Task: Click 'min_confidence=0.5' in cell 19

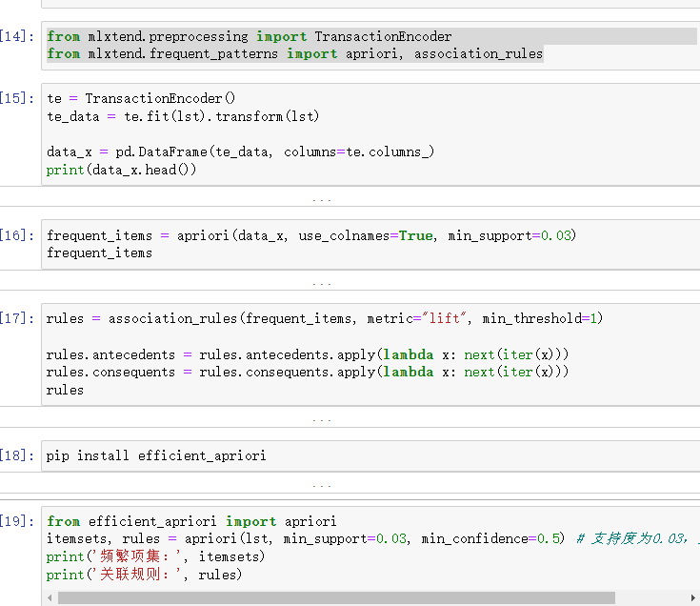Action: click(x=490, y=538)
